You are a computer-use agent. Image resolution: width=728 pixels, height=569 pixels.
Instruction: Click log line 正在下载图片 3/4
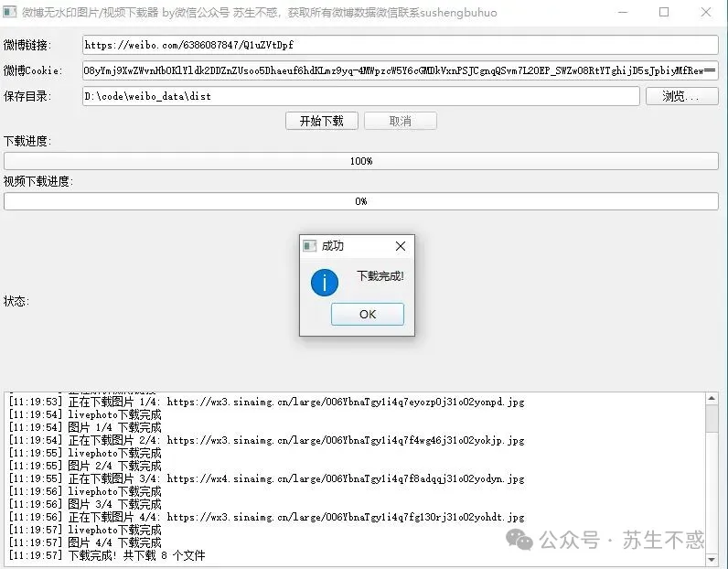266,478
